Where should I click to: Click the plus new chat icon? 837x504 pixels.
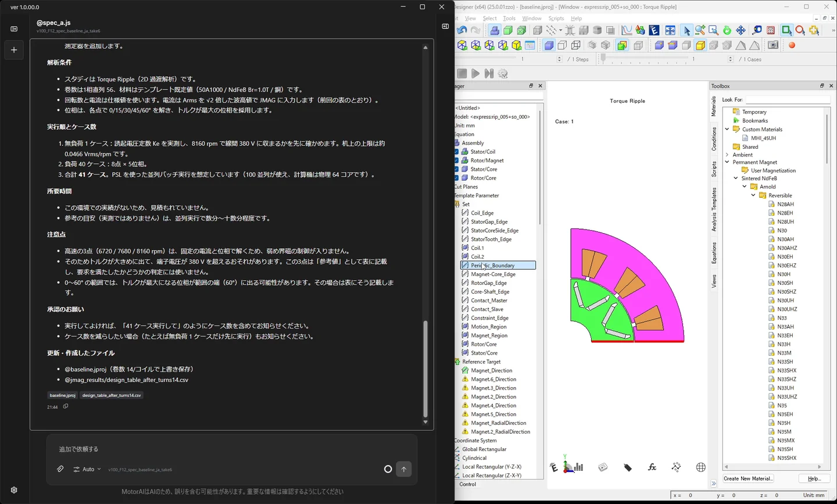point(14,50)
